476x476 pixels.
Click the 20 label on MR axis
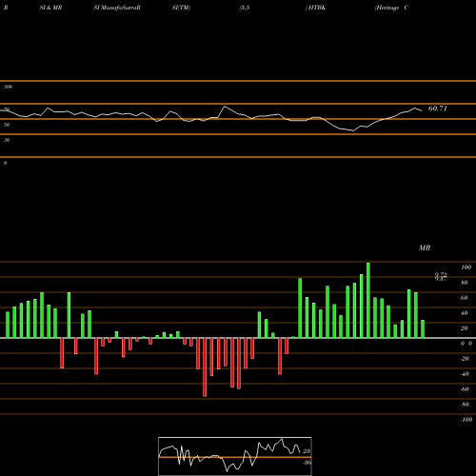click(465, 328)
